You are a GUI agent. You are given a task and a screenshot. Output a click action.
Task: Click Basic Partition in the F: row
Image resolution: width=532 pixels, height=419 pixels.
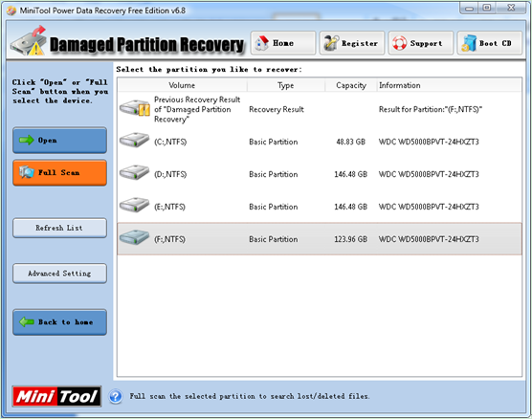(274, 239)
